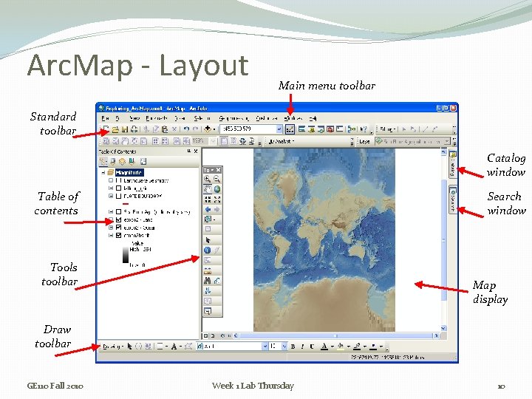532x399 pixels.
Task: Open Table of Contents Options icon
Action: pyautogui.click(x=143, y=162)
